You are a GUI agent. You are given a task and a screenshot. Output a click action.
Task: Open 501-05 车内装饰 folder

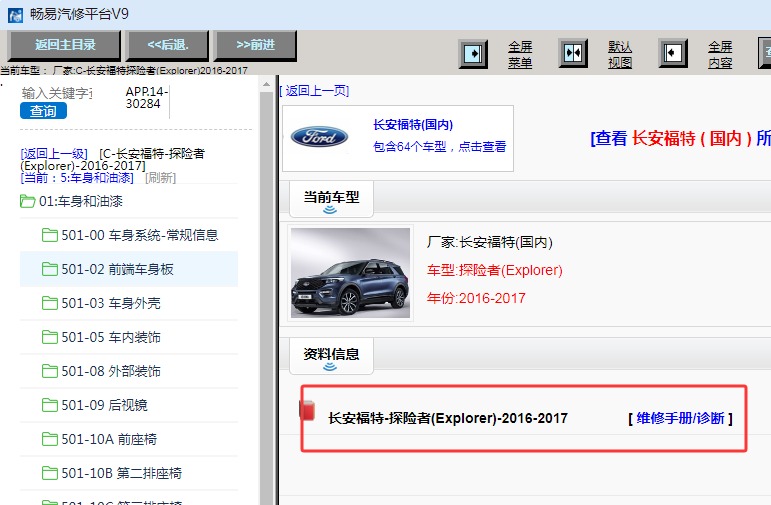129,337
